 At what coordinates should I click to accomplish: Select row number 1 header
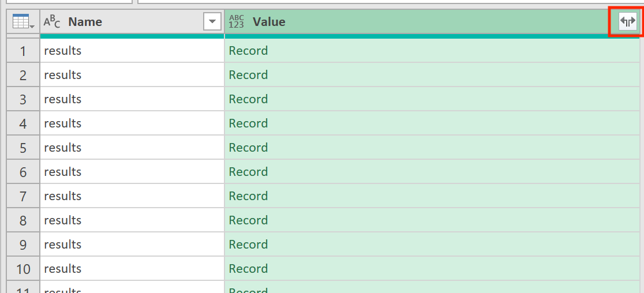pyautogui.click(x=23, y=51)
